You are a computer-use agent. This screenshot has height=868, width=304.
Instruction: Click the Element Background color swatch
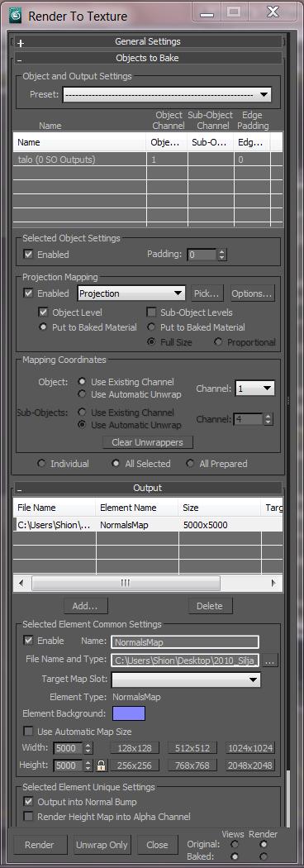129,713
